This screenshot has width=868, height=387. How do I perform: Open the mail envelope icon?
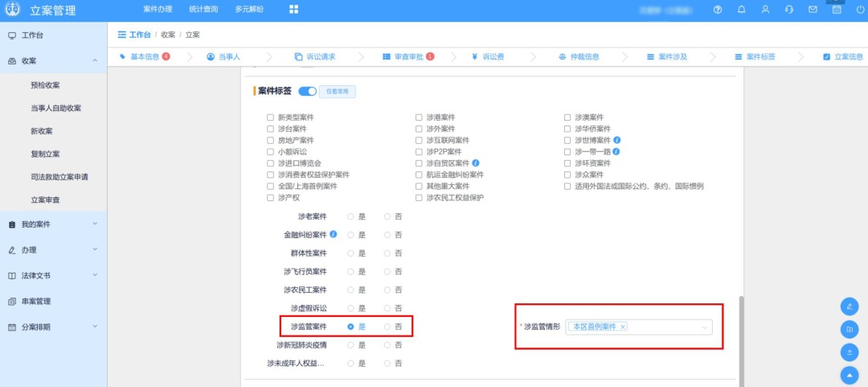pos(813,9)
